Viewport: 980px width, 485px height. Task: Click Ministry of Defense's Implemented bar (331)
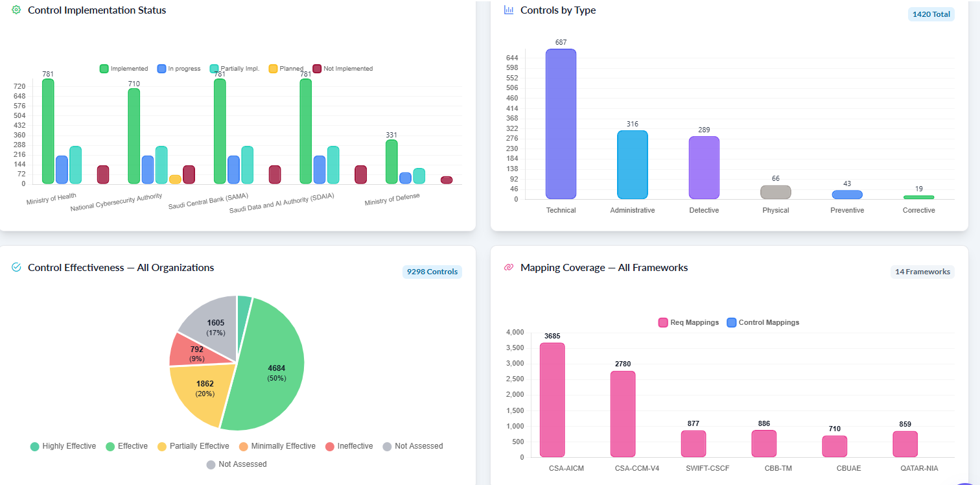pyautogui.click(x=391, y=162)
